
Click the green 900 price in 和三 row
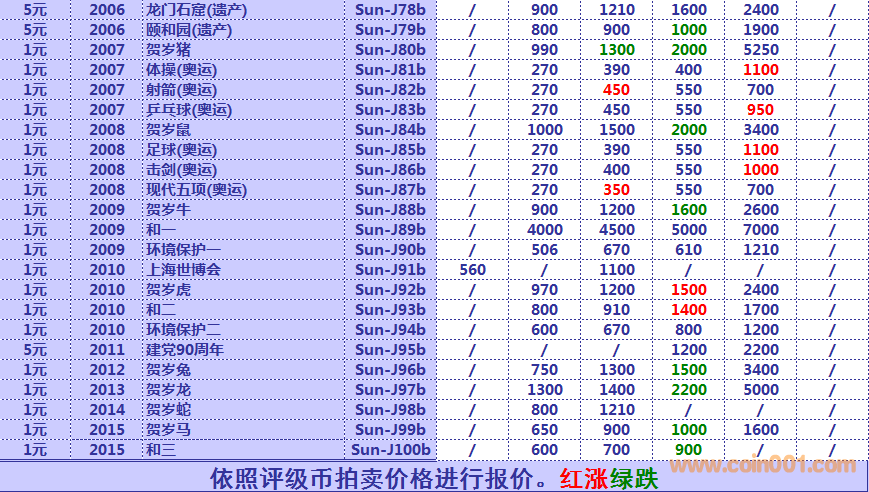(x=688, y=449)
